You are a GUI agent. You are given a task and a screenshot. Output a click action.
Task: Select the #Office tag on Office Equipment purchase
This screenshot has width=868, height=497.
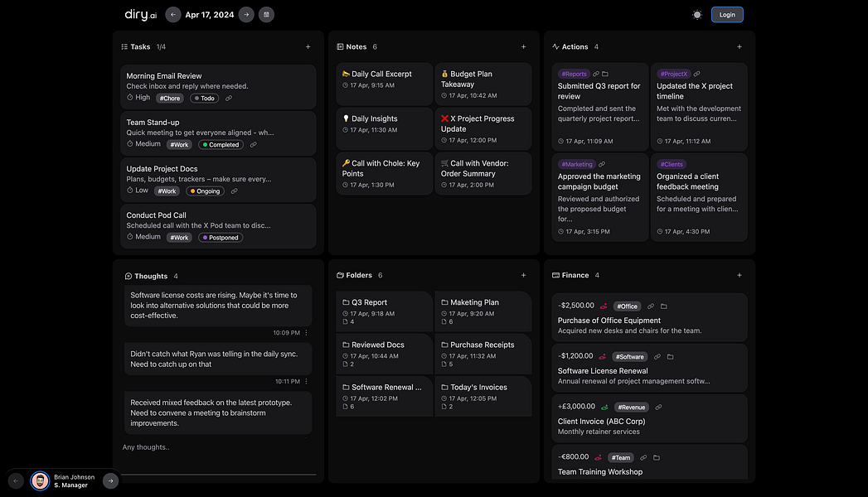click(x=627, y=306)
